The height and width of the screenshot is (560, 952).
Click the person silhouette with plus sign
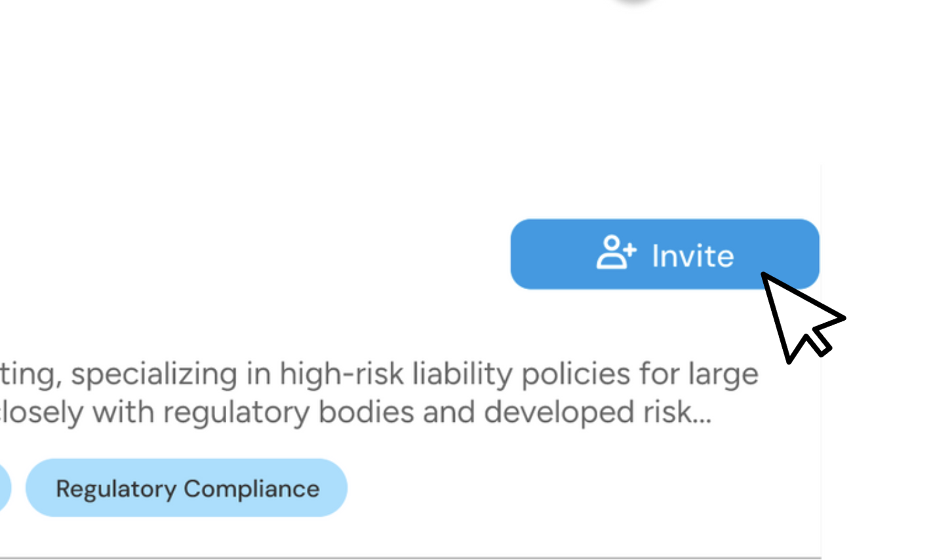click(616, 252)
